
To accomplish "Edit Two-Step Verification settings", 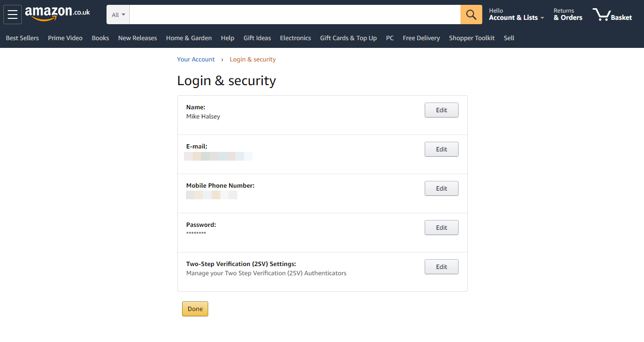I will click(441, 267).
